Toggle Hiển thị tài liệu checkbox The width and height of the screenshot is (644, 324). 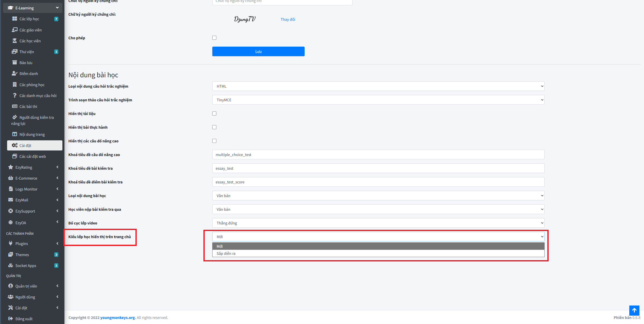pos(214,113)
